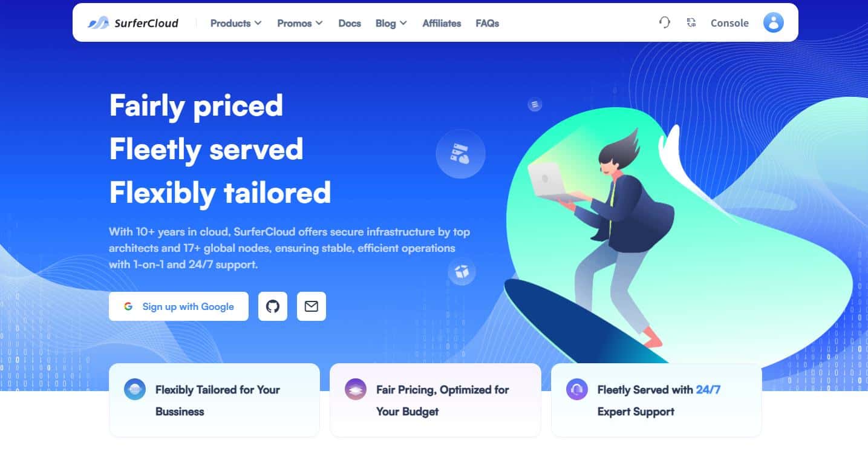Click the Fleetly Served headset card icon
Image resolution: width=868 pixels, height=451 pixels.
pos(577,390)
